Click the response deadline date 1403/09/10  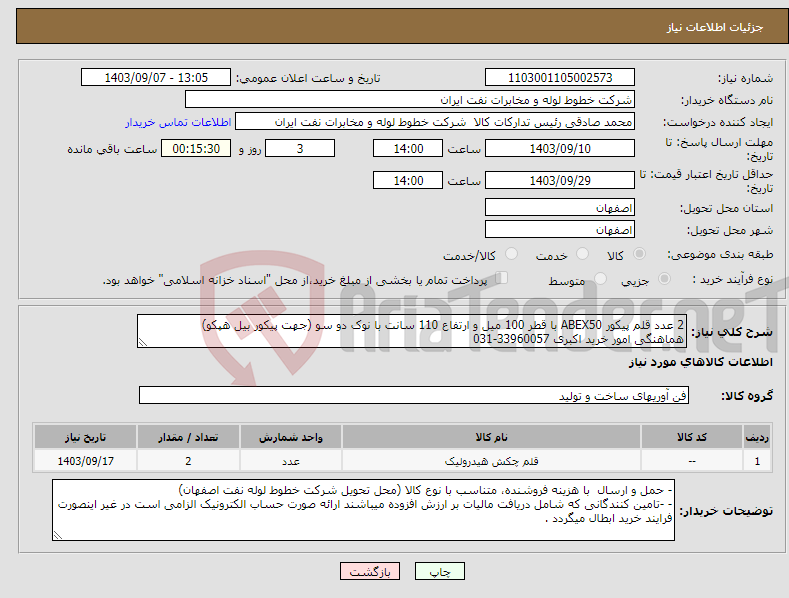pos(560,148)
